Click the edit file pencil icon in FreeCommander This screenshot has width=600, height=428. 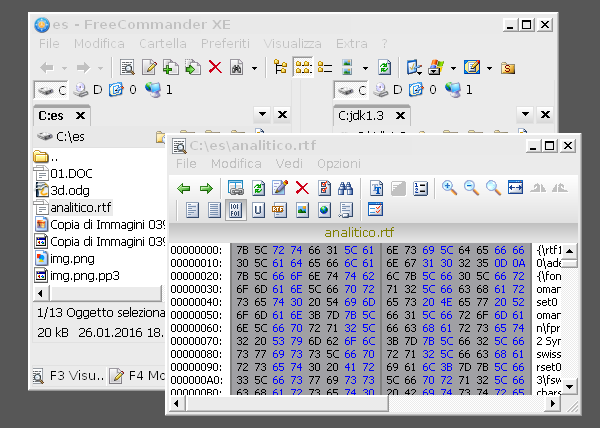click(x=149, y=68)
